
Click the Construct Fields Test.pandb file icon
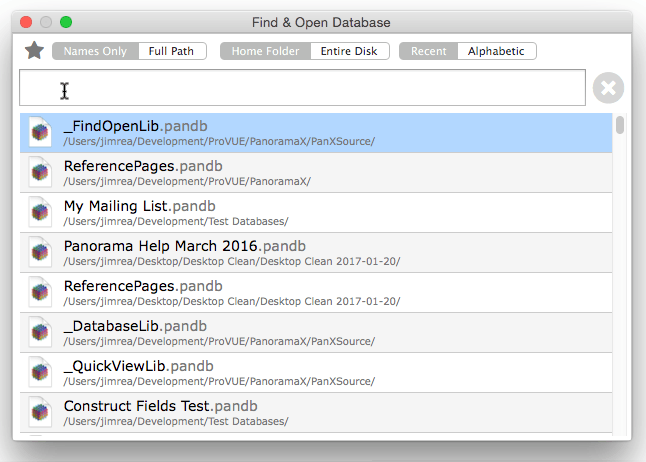tap(40, 412)
